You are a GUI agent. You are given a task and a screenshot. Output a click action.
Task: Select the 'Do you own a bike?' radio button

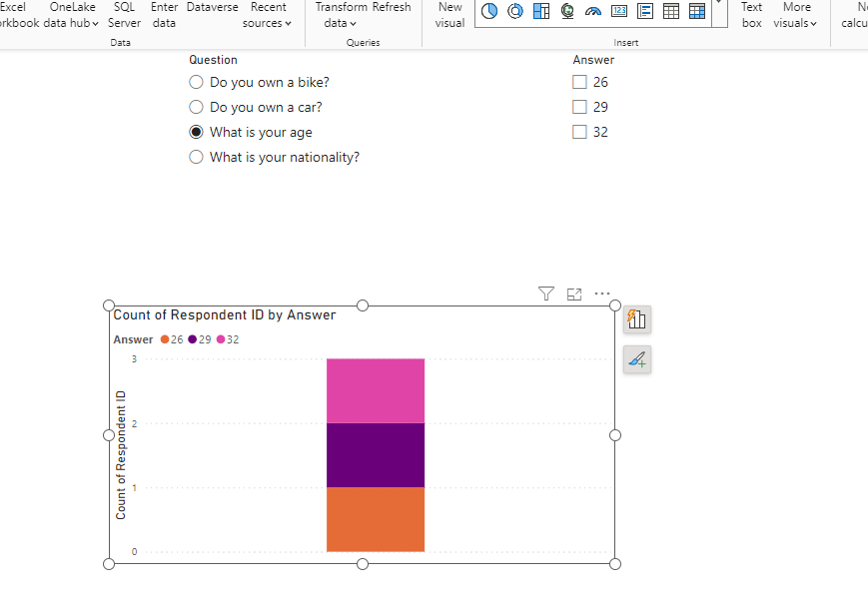[196, 82]
